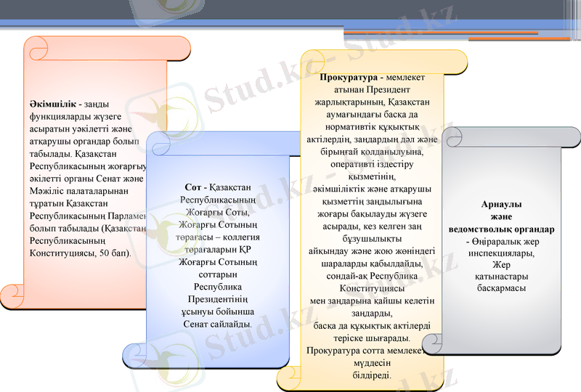581x392 pixels.
Task: Click the line 'табылады. Қазақстан'
Action: 73,154
